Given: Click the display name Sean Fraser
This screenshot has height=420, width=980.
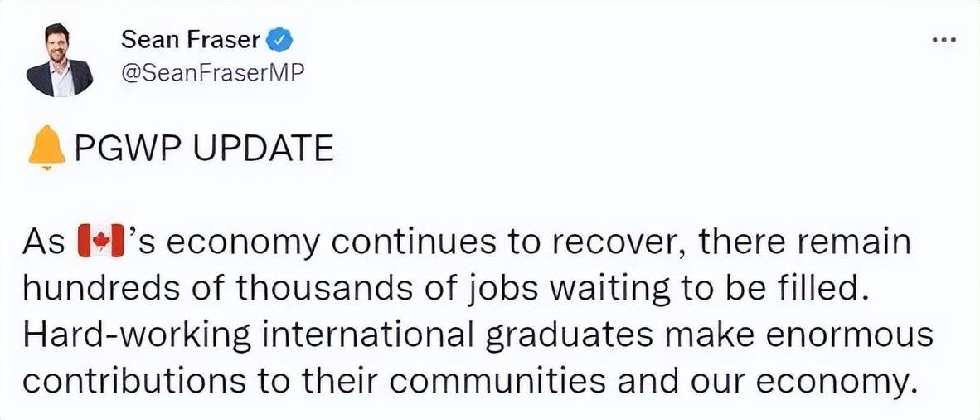Looking at the screenshot, I should point(192,41).
